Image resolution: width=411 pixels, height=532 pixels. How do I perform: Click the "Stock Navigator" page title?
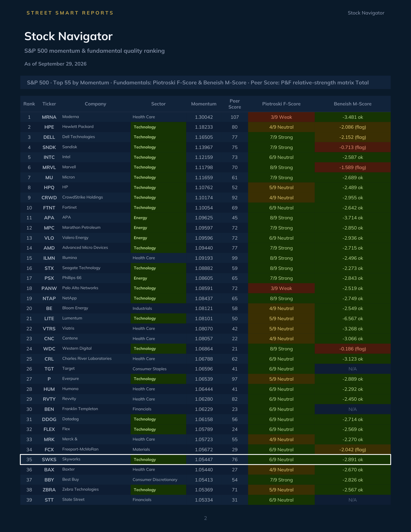tap(68, 36)
